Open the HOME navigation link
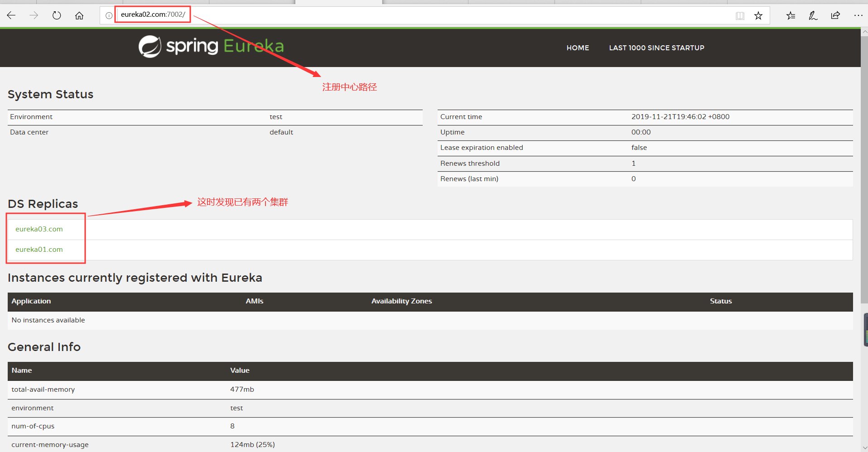Image resolution: width=868 pixels, height=452 pixels. (578, 48)
